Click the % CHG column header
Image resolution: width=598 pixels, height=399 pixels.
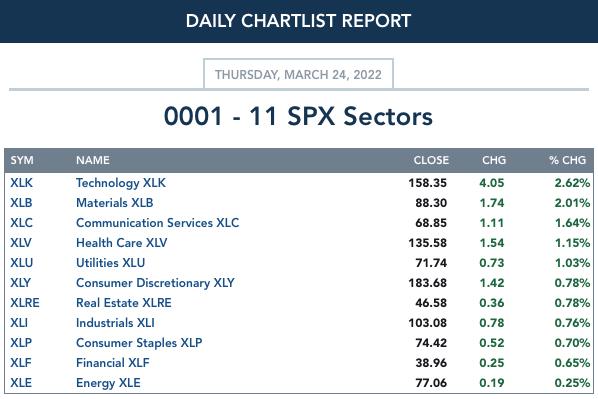[x=567, y=160]
